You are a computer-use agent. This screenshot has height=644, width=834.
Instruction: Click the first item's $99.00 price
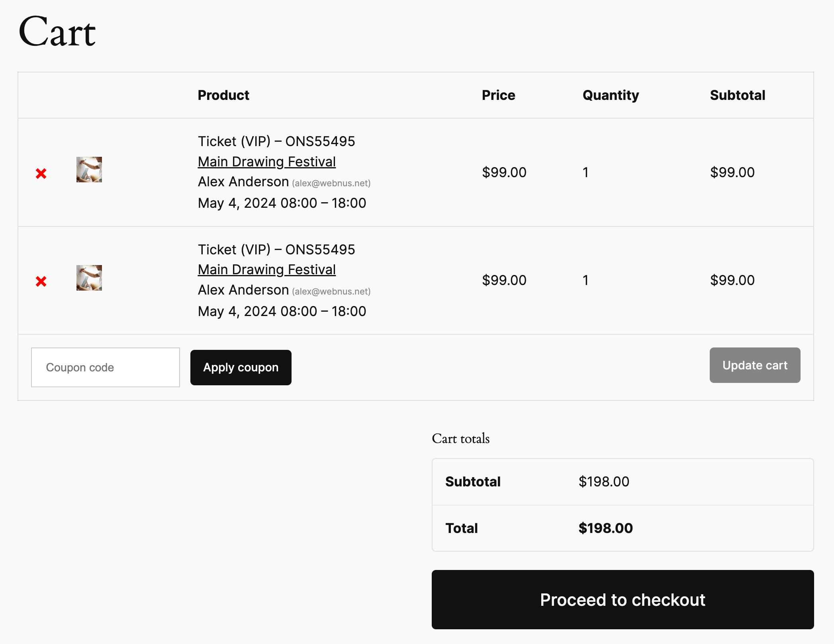pyautogui.click(x=504, y=172)
